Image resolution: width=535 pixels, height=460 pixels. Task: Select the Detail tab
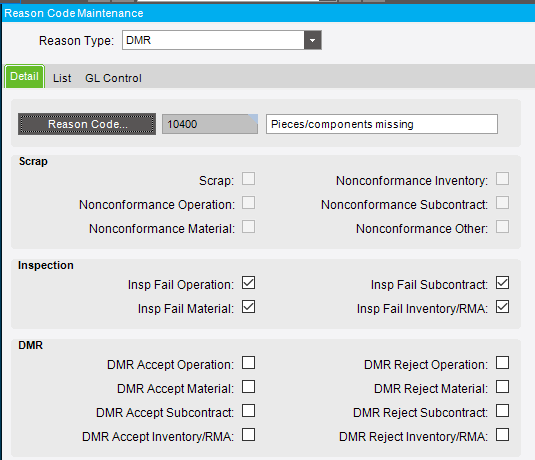25,76
